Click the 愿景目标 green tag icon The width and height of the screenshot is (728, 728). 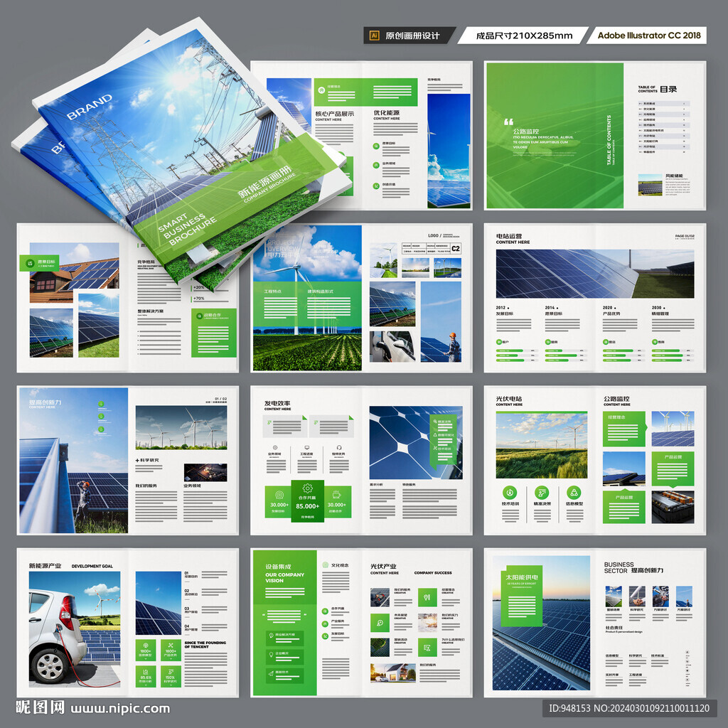[30, 263]
